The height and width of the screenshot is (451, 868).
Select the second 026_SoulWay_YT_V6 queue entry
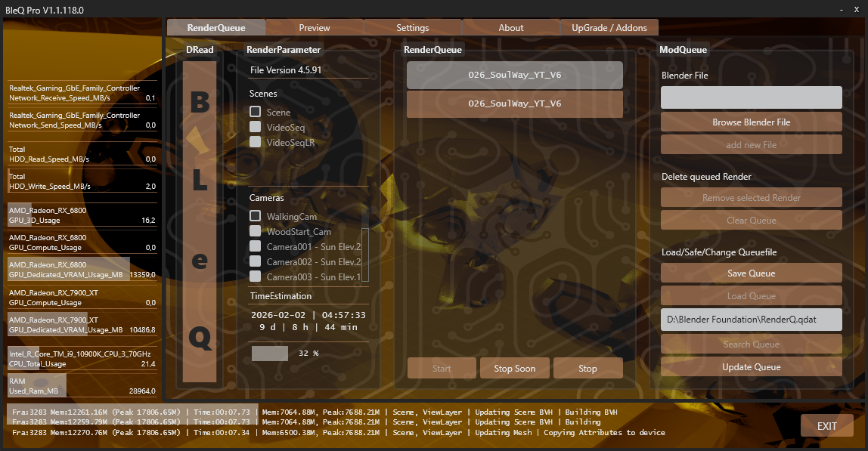coord(515,104)
